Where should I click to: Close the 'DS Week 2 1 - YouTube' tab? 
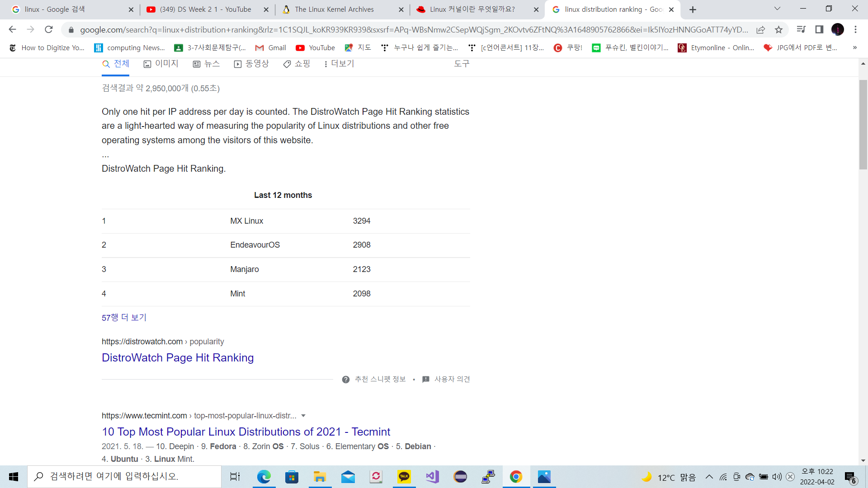point(266,9)
